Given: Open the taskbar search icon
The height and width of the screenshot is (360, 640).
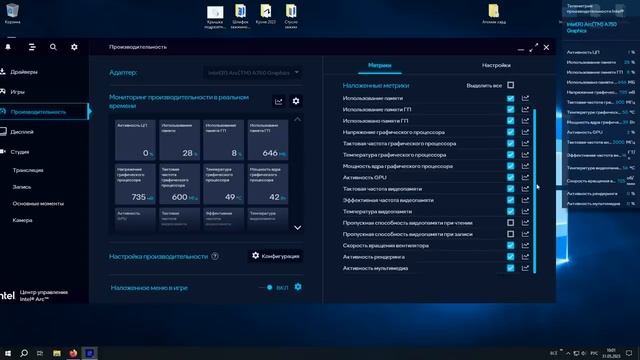Looking at the screenshot, I should [x=24, y=353].
